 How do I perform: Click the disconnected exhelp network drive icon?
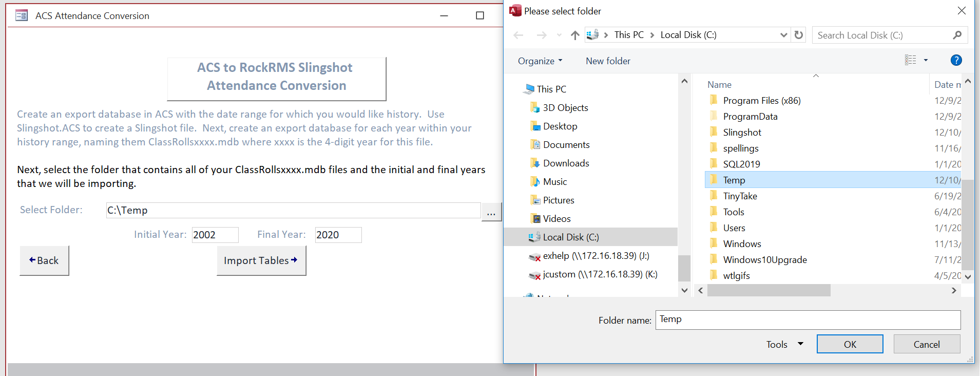click(534, 256)
